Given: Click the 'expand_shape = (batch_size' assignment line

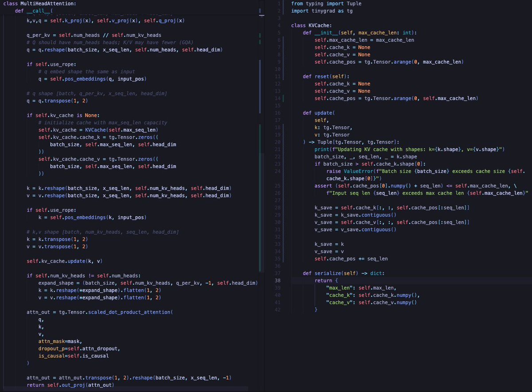Looking at the screenshot, I should click(x=148, y=283).
